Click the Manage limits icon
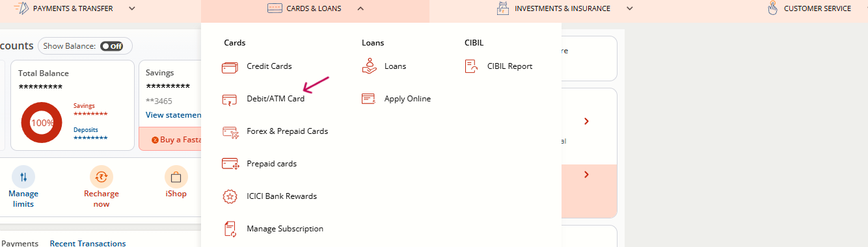Image resolution: width=868 pixels, height=247 pixels. click(23, 177)
